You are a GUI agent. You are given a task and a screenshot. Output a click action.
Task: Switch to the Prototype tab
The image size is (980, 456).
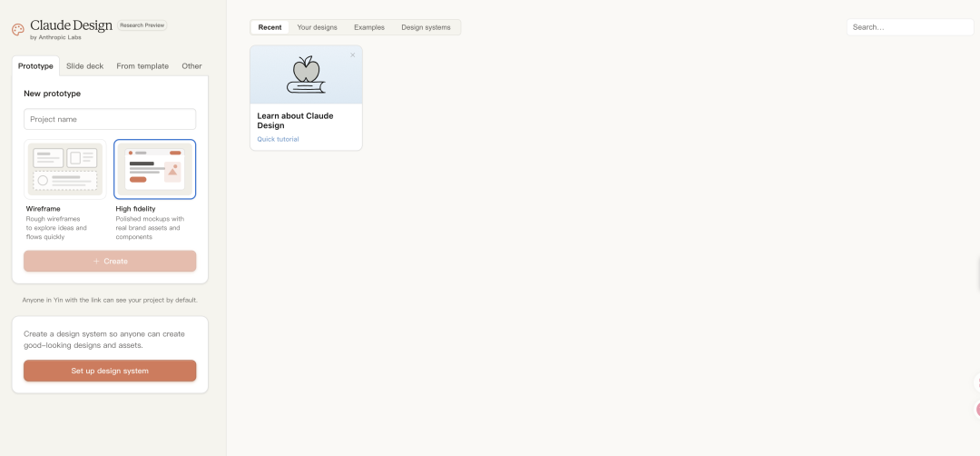click(x=35, y=66)
